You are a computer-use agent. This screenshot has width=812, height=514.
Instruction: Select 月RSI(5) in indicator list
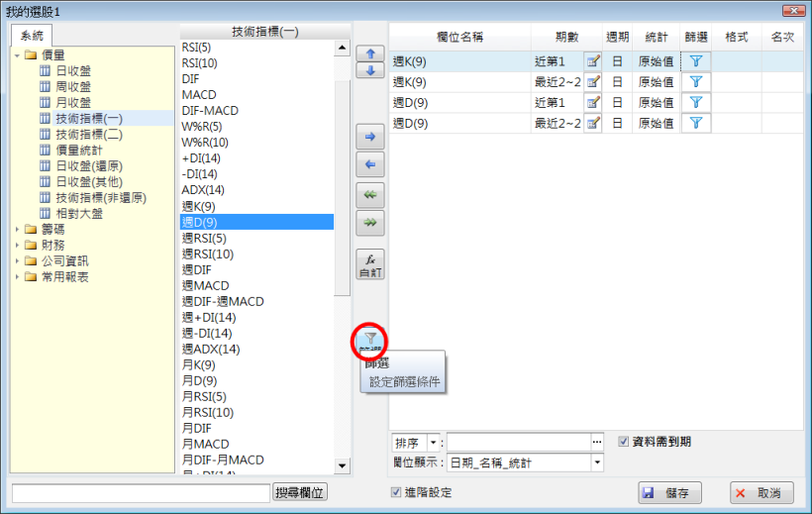tap(204, 396)
